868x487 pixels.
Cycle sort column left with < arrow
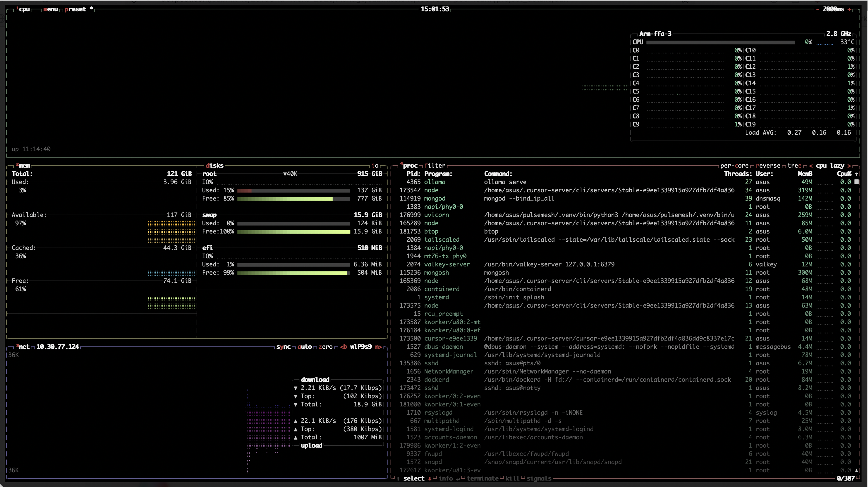tap(810, 166)
